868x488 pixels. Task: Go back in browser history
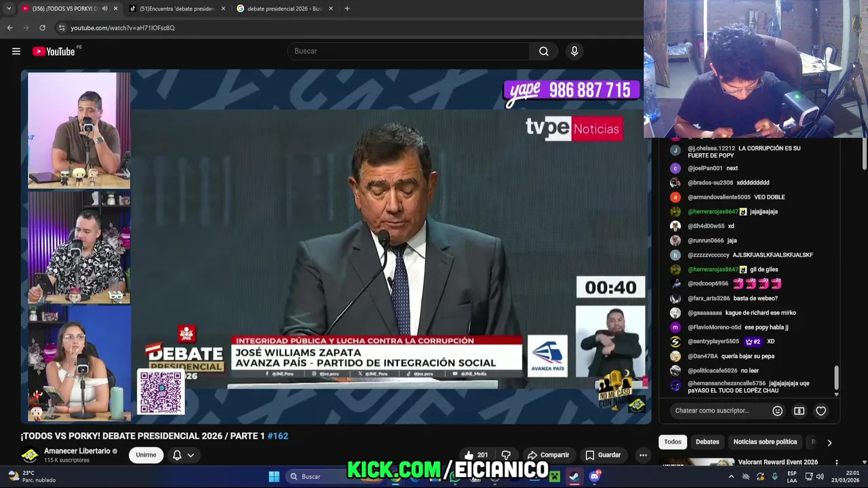(9, 28)
